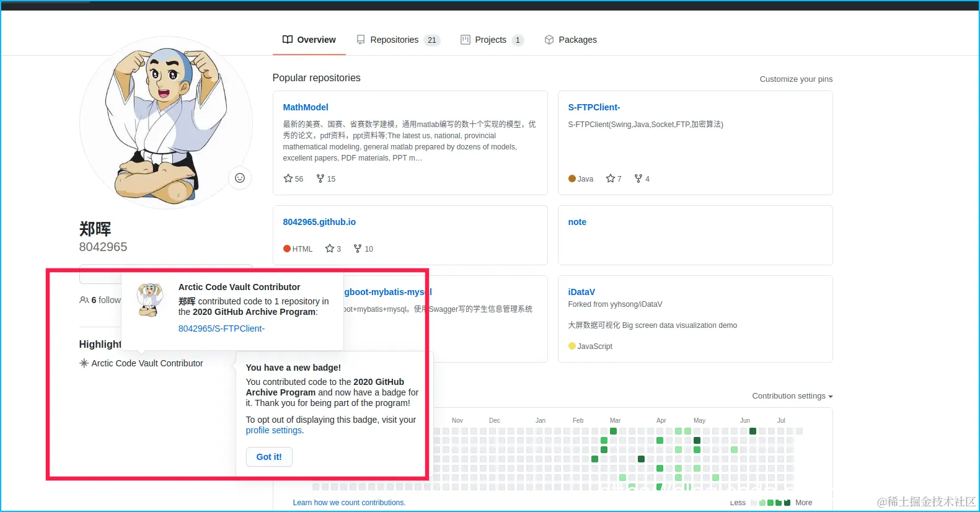980x512 pixels.
Task: Click the Repositories repo icon
Action: tap(361, 40)
